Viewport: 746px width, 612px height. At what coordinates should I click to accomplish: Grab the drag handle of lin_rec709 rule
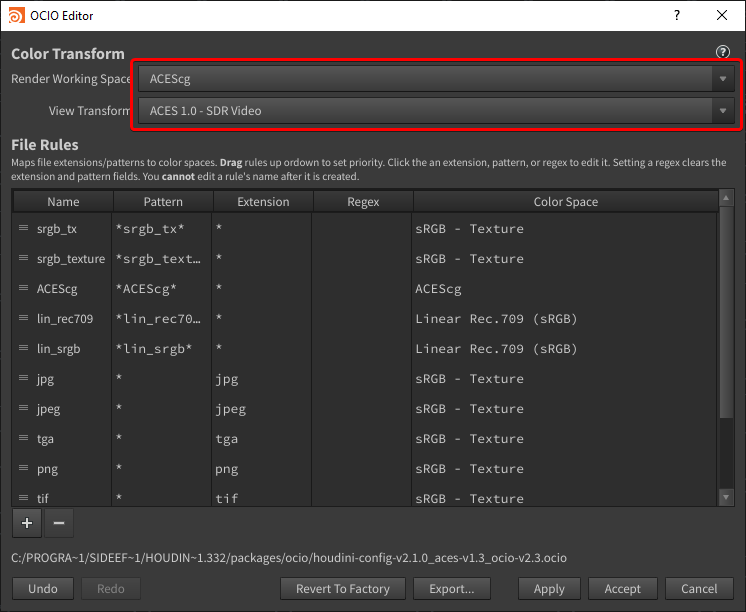[x=23, y=318]
